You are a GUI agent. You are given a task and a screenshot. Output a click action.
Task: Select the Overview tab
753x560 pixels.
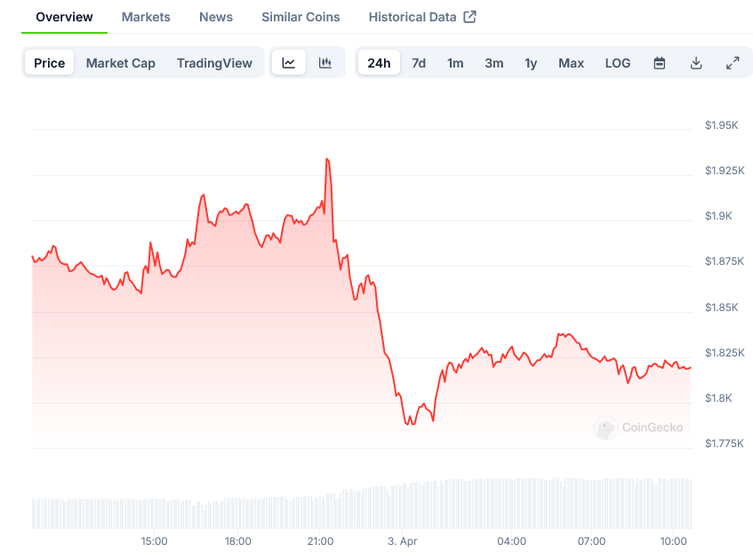click(64, 17)
